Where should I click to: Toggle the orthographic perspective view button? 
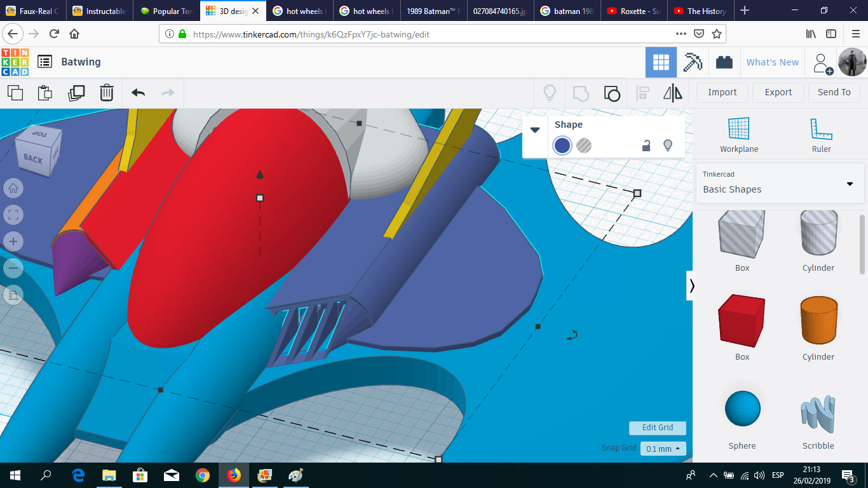coord(13,294)
